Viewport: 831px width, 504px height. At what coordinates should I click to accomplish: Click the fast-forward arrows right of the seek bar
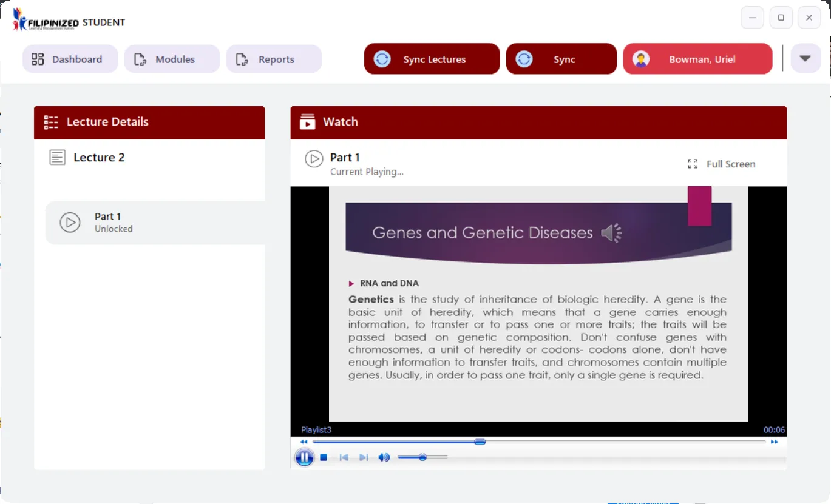[x=774, y=442]
